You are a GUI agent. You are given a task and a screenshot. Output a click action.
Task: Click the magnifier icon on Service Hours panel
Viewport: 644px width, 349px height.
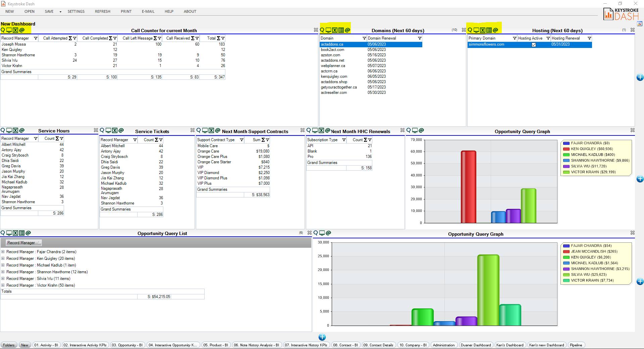coord(3,130)
